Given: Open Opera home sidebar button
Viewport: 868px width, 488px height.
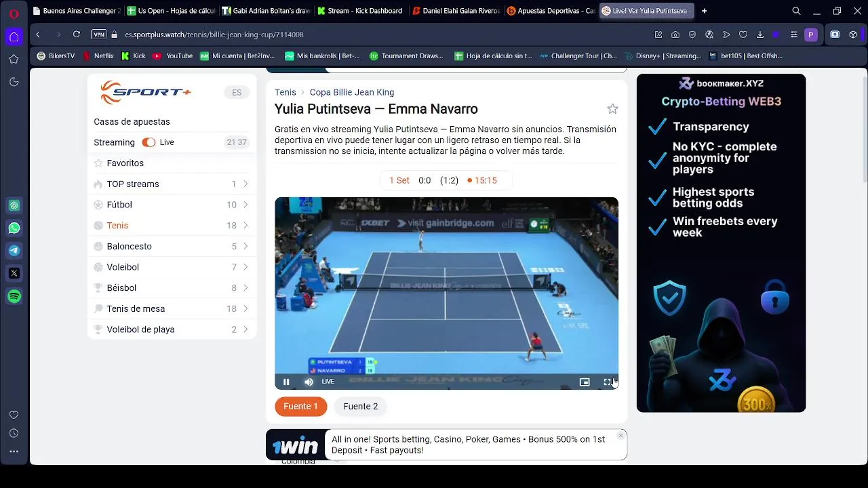Looking at the screenshot, I should point(14,37).
